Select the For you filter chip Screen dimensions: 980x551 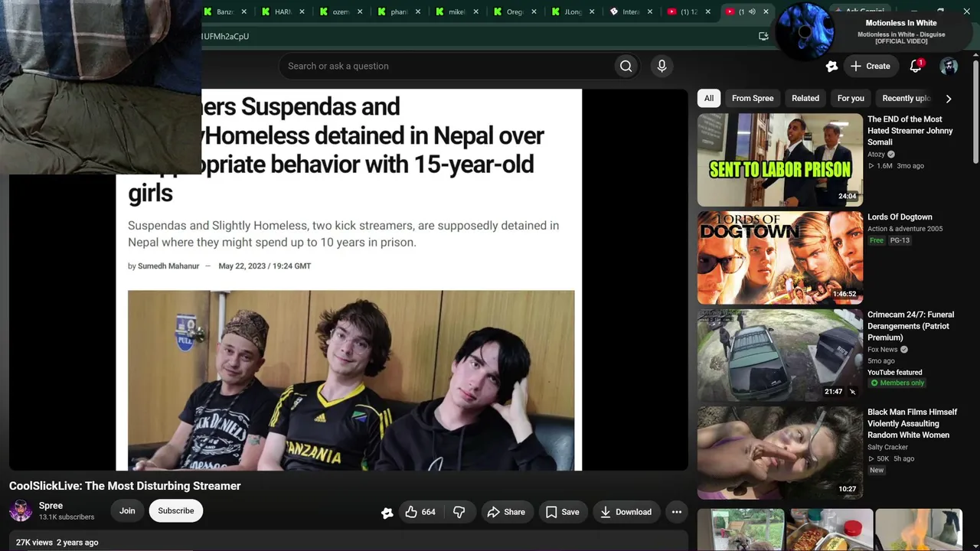click(851, 98)
